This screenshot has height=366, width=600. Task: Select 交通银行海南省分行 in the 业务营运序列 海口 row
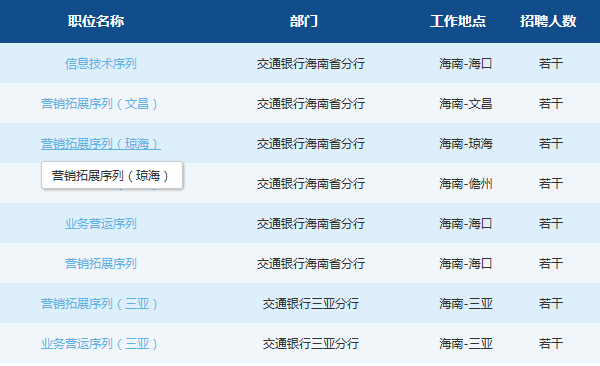[311, 224]
